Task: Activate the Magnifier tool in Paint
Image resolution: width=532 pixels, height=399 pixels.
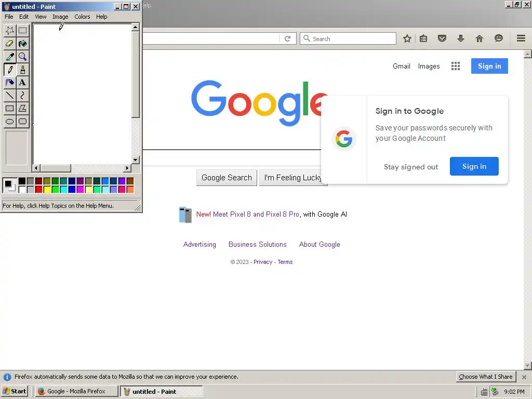Action: tap(23, 57)
